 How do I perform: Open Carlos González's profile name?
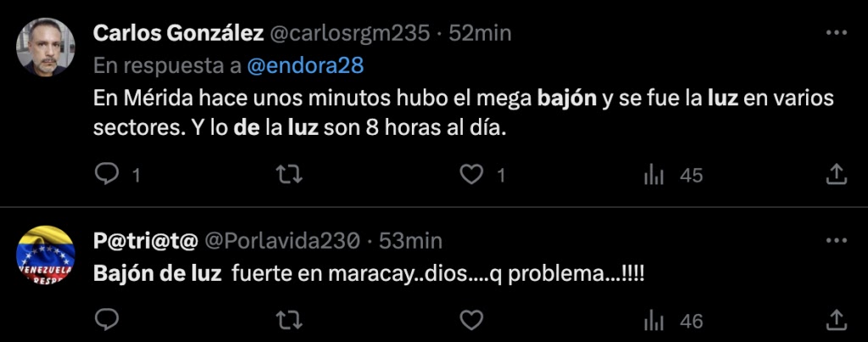(178, 34)
